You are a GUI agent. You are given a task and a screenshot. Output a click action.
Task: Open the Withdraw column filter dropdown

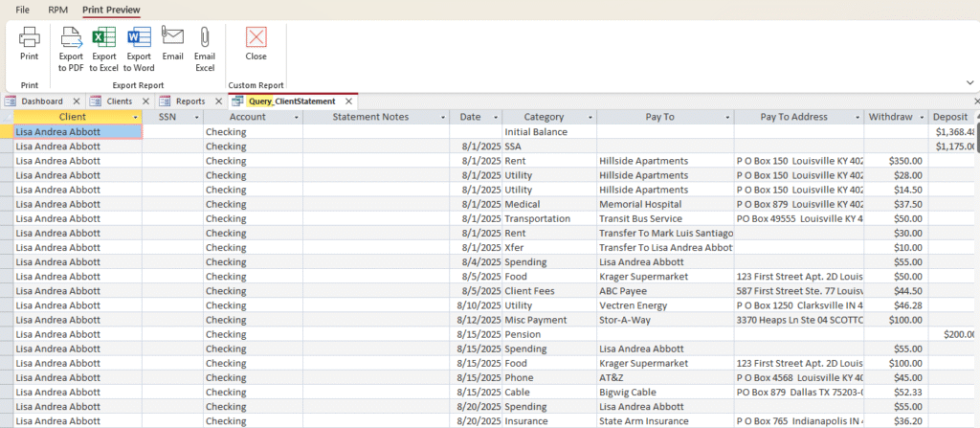pos(921,117)
